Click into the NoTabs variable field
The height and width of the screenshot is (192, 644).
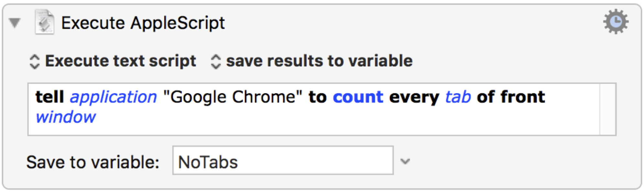(x=283, y=160)
